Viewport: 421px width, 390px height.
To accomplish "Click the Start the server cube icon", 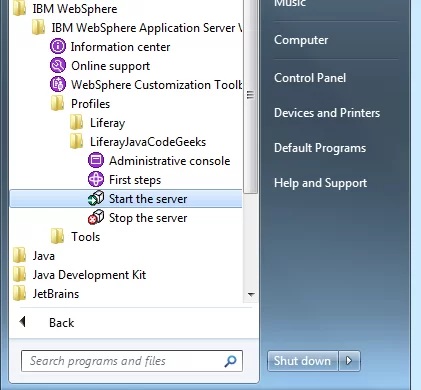I will point(96,198).
